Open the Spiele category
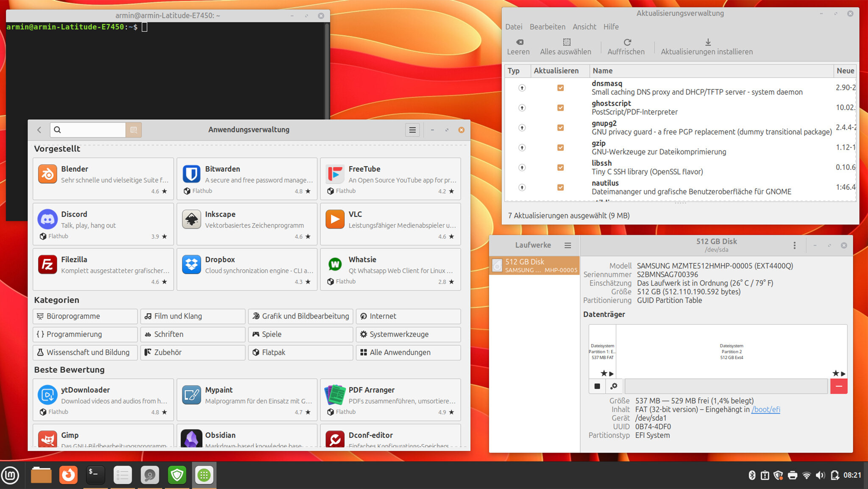Viewport: 868px width, 489px height. pos(300,334)
